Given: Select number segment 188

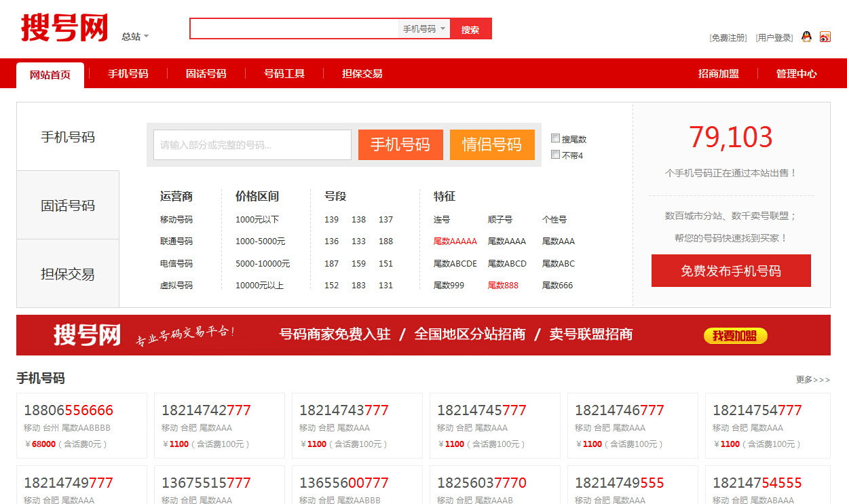Looking at the screenshot, I should click(x=386, y=241).
